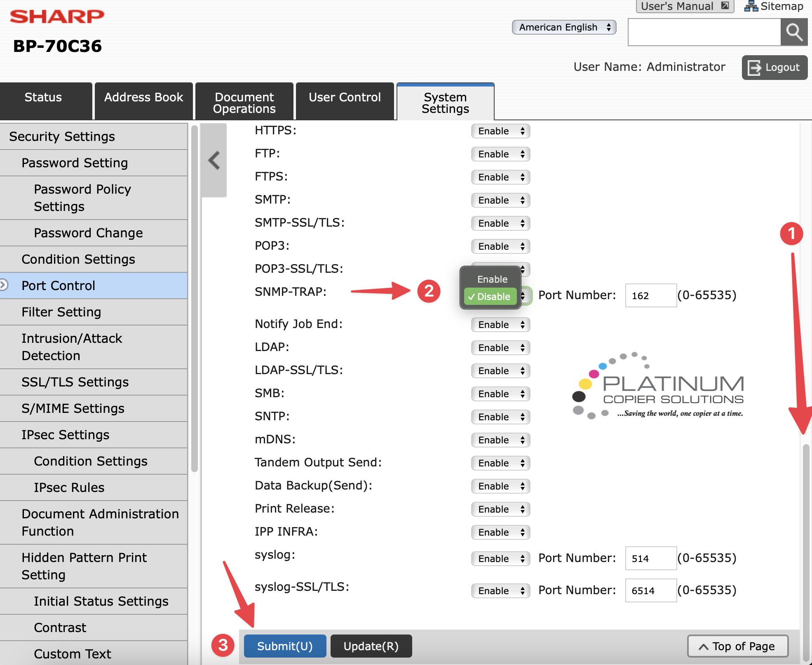This screenshot has height=665, width=812.
Task: Open the User's Manual external link
Action: pos(685,6)
